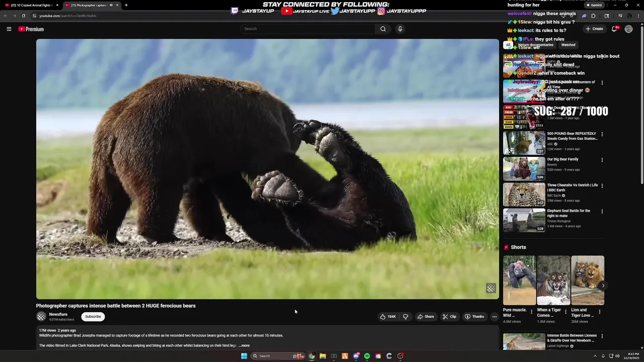
Task: Open the 'Pure muscle' gorilla short
Action: pyautogui.click(x=519, y=280)
